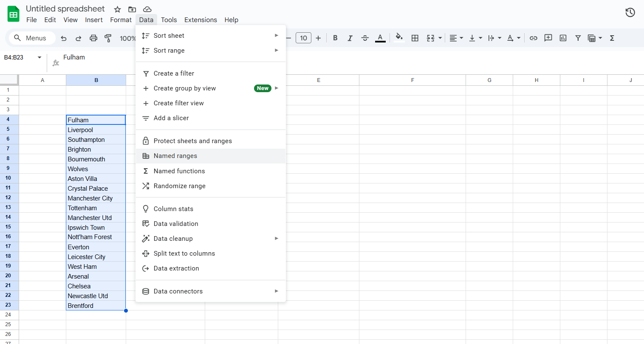Choose Create a filter
The height and width of the screenshot is (344, 644).
211,73
